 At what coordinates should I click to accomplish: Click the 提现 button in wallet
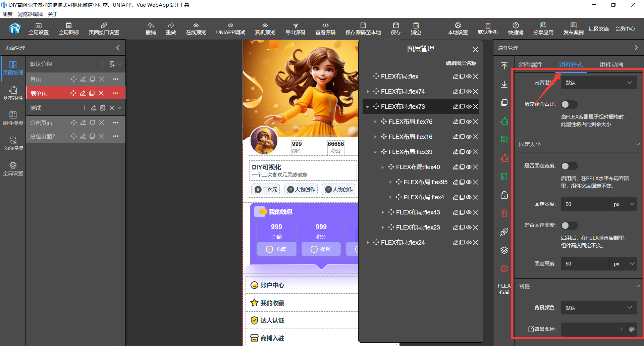pos(321,249)
